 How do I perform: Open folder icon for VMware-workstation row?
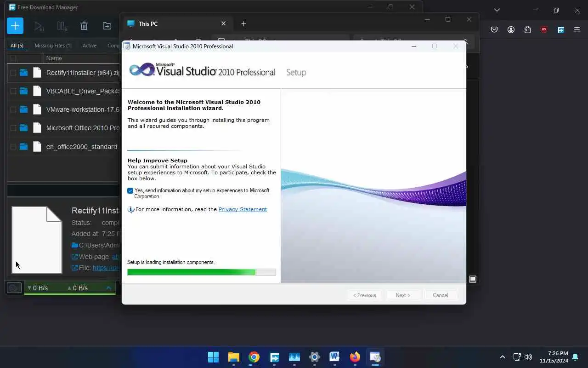pyautogui.click(x=23, y=109)
